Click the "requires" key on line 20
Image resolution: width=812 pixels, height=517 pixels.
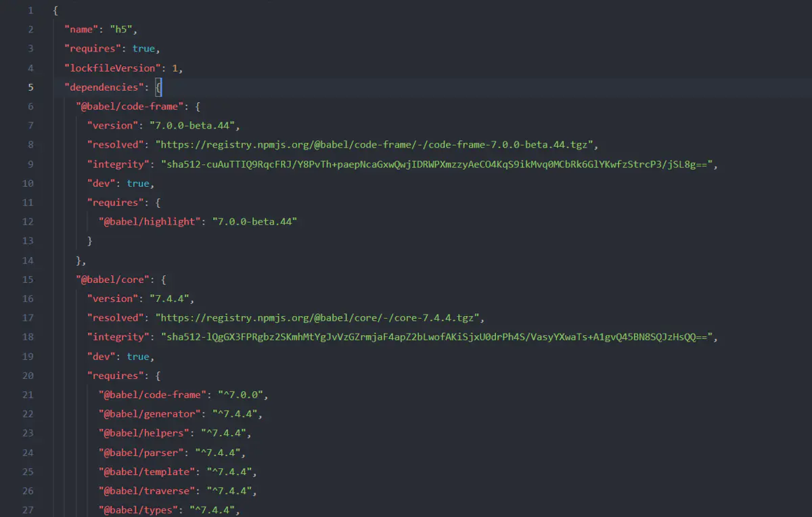pos(116,376)
